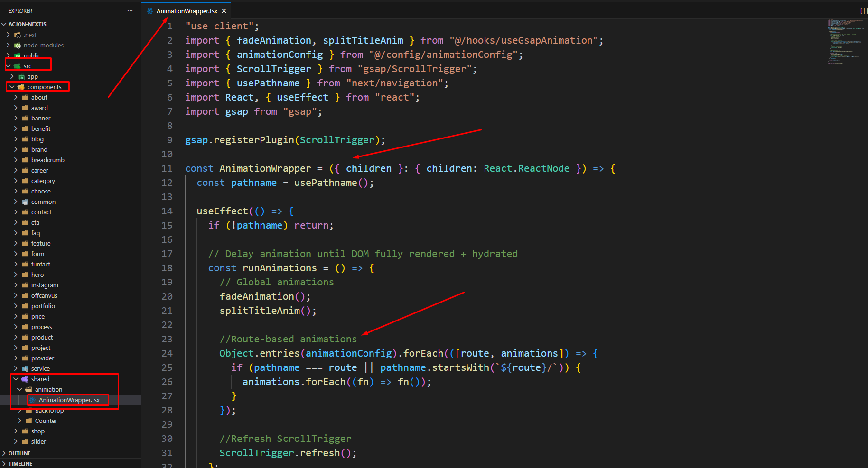Click the shared folder icon
Image resolution: width=868 pixels, height=468 pixels.
click(25, 379)
